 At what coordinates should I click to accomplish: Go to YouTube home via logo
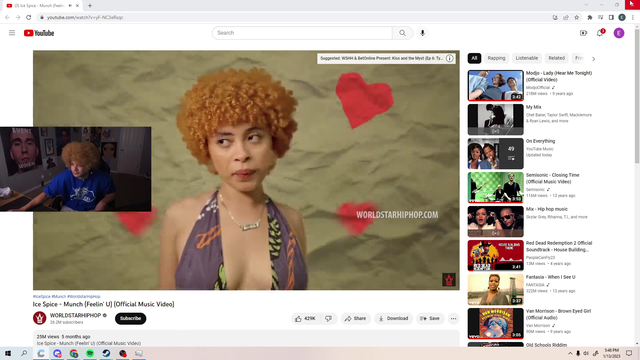[x=39, y=33]
